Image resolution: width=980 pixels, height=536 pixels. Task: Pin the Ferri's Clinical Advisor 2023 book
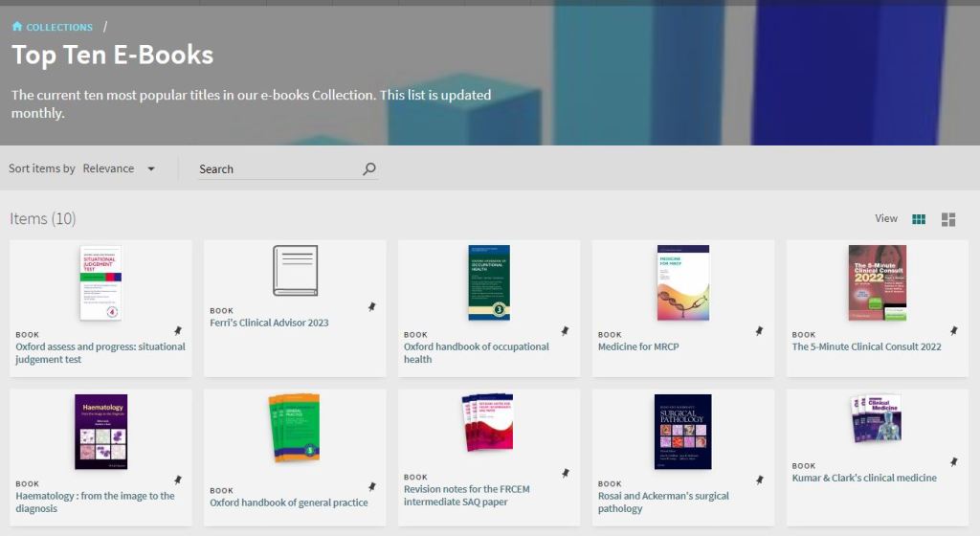[x=371, y=307]
